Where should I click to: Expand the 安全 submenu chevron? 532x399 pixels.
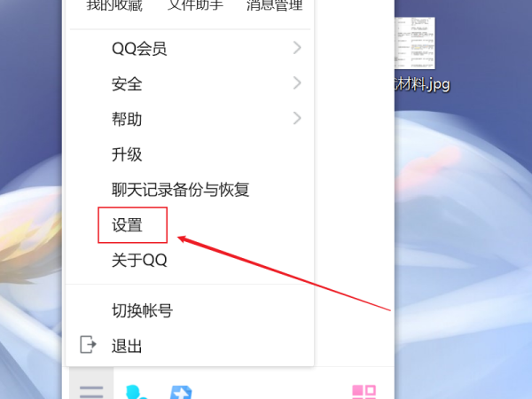[297, 82]
